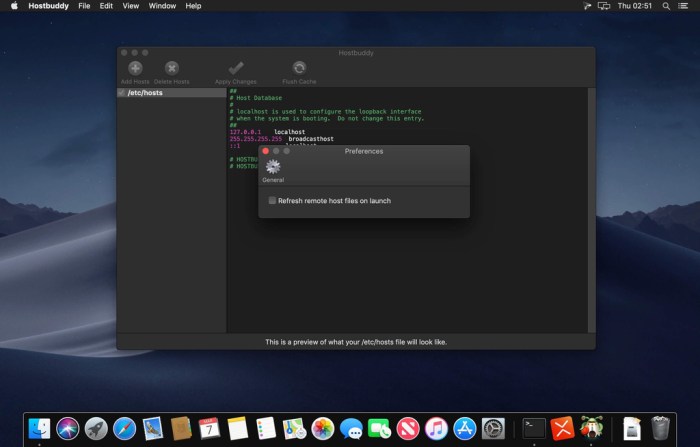Screen dimensions: 700x447
Task: Select the General gear icon in Preferences
Action: [273, 167]
